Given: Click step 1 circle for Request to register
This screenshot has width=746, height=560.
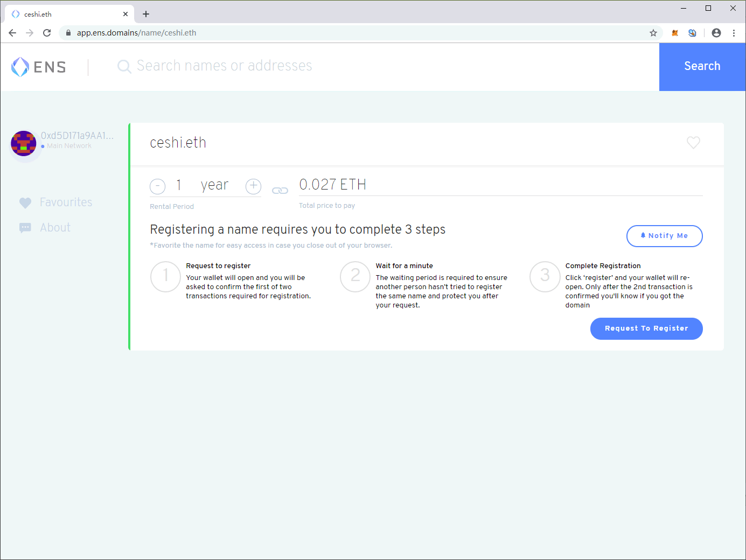Looking at the screenshot, I should (166, 277).
